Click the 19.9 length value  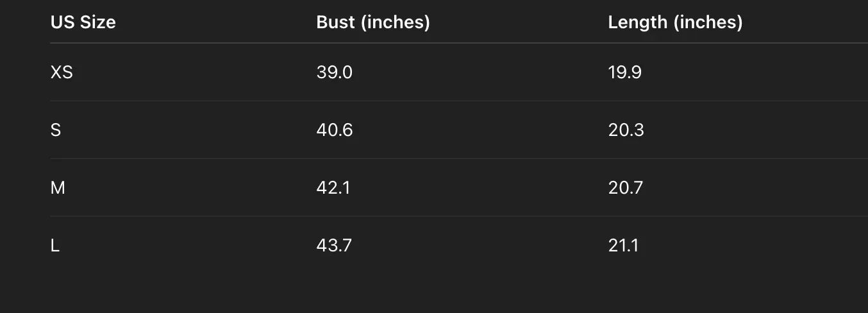coord(624,72)
